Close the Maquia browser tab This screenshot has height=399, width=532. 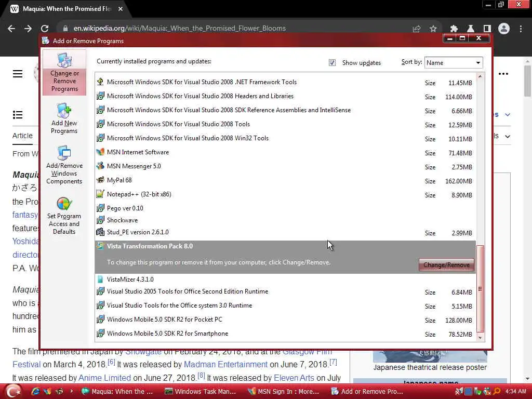[x=121, y=9]
